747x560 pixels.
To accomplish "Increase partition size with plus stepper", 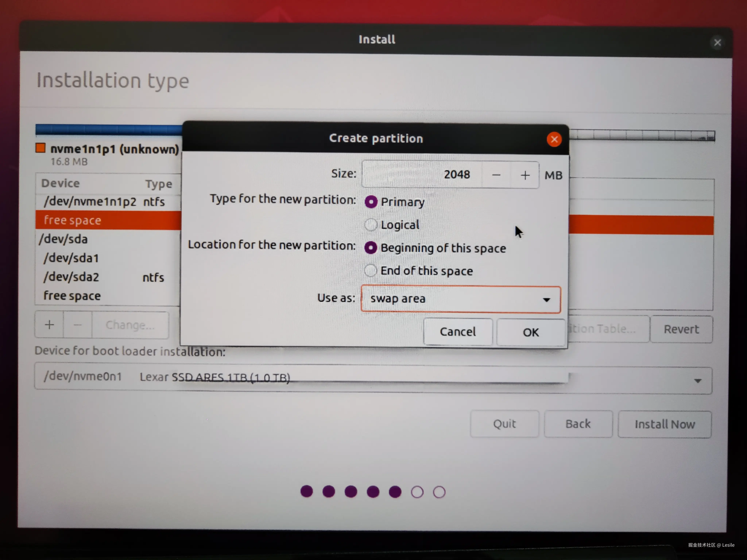I will (x=525, y=175).
